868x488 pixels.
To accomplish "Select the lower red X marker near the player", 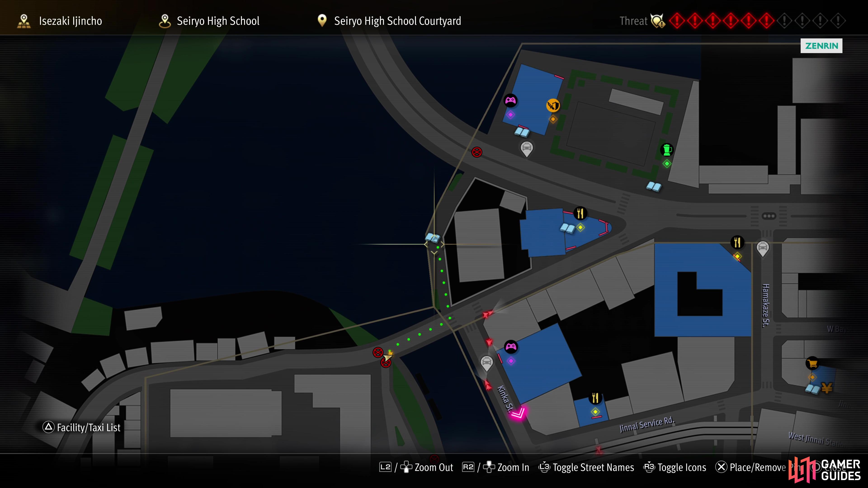I will coord(385,363).
